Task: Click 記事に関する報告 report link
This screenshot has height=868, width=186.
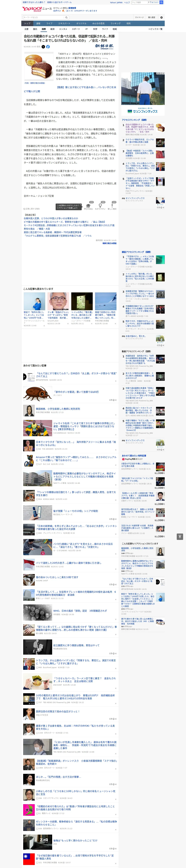Action: pyautogui.click(x=31, y=209)
